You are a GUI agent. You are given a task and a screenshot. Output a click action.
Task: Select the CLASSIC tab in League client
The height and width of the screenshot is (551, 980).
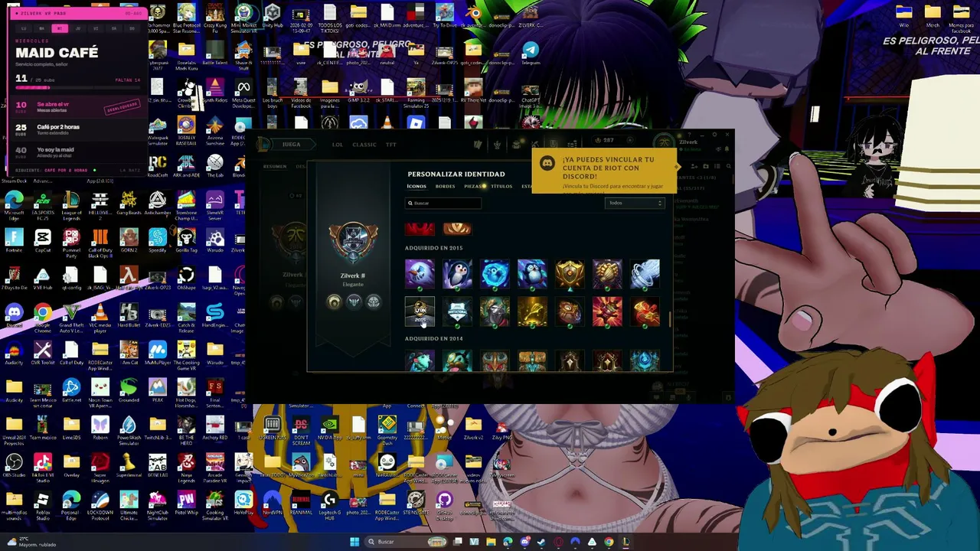coord(364,145)
